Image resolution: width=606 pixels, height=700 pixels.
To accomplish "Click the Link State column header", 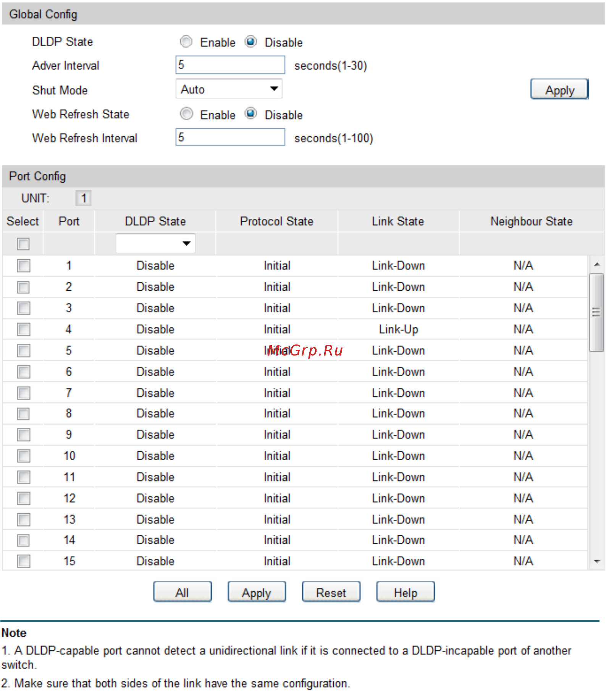I will 398,221.
